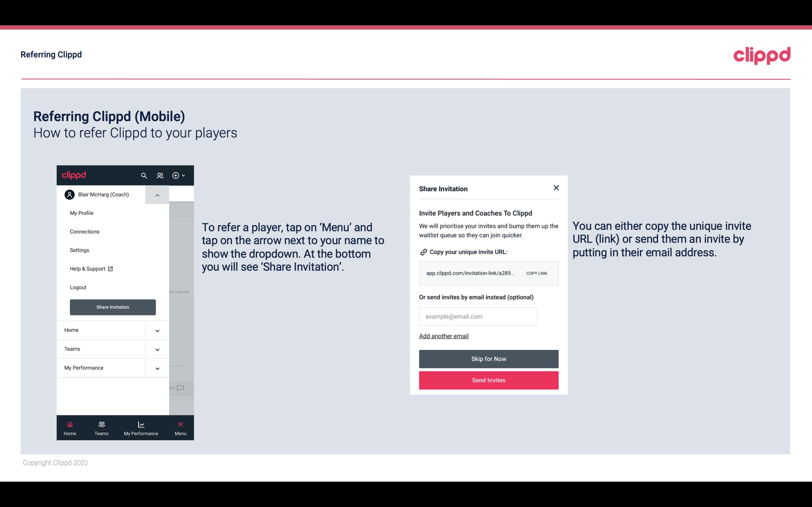
Task: Click the Home icon in bottom nav
Action: click(x=69, y=424)
